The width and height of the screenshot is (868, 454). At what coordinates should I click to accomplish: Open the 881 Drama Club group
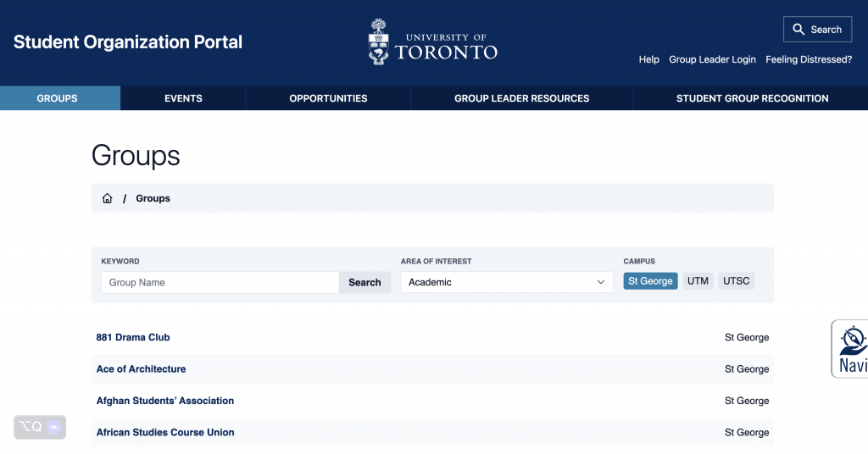click(133, 337)
